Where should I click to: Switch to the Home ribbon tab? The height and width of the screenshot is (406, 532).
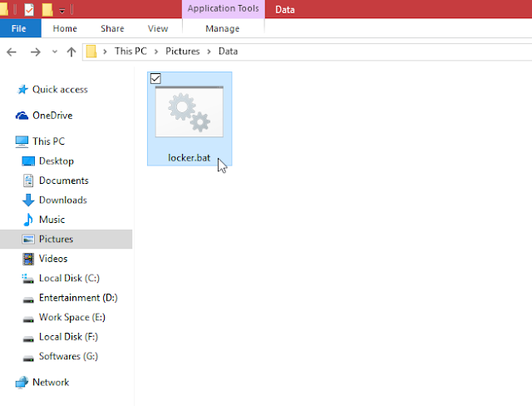coord(65,28)
